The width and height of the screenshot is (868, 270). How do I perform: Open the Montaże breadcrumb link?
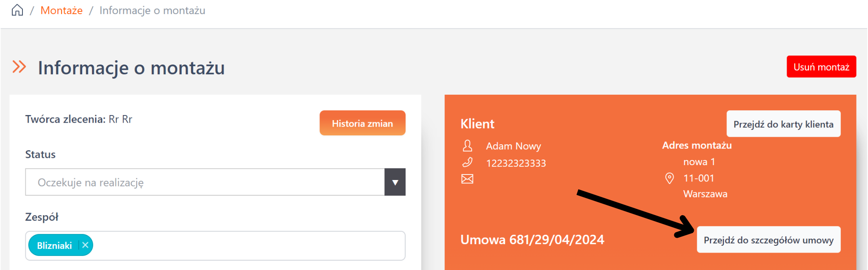61,11
